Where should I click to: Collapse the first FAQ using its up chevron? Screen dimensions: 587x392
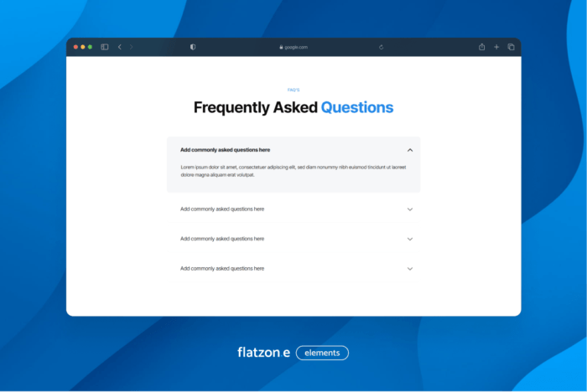[410, 150]
